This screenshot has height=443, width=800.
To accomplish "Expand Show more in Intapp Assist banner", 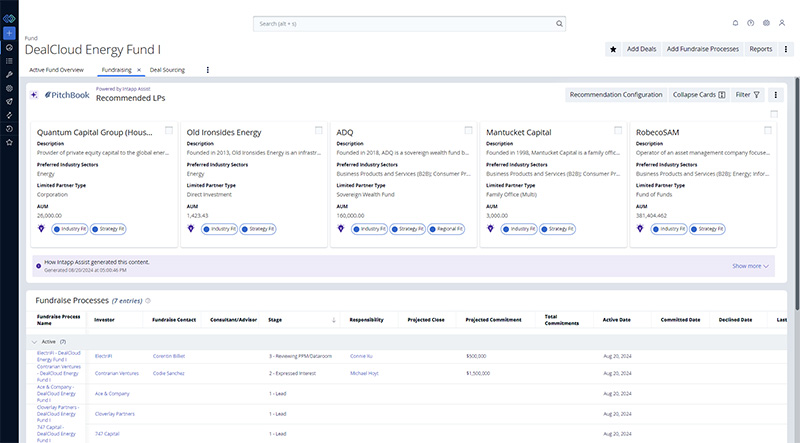I will point(750,266).
